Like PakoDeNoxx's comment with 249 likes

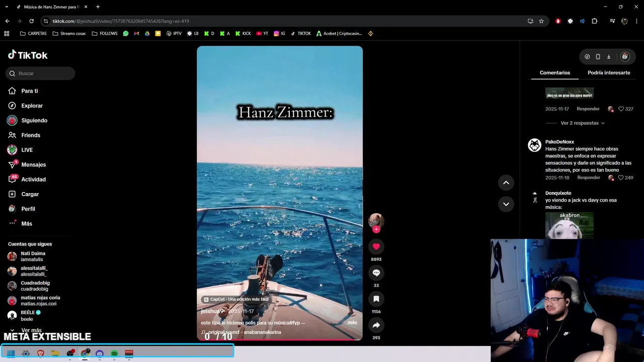pos(621,177)
